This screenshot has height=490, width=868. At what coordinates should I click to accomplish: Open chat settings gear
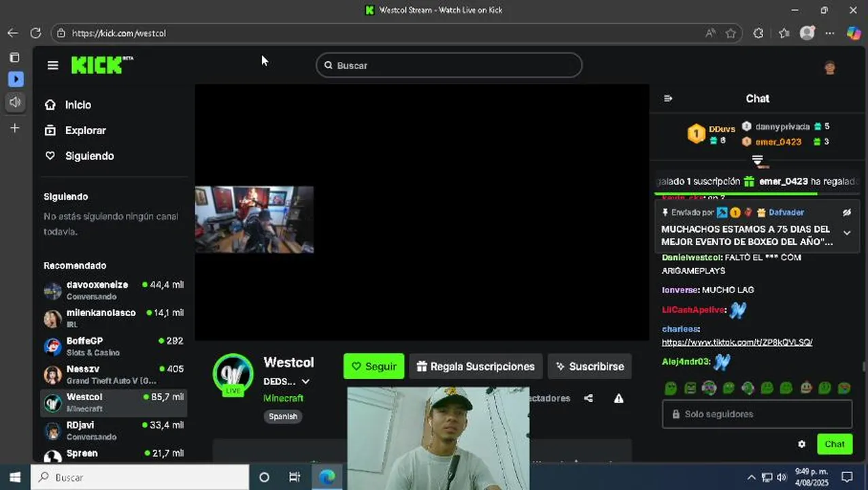pyautogui.click(x=801, y=444)
